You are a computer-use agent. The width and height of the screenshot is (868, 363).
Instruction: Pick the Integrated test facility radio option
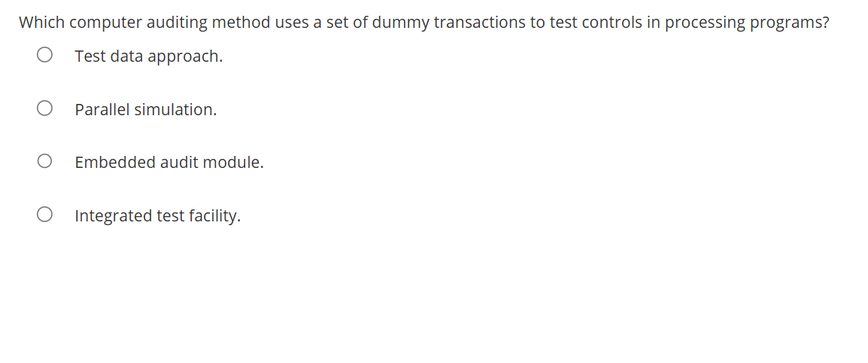click(x=45, y=215)
